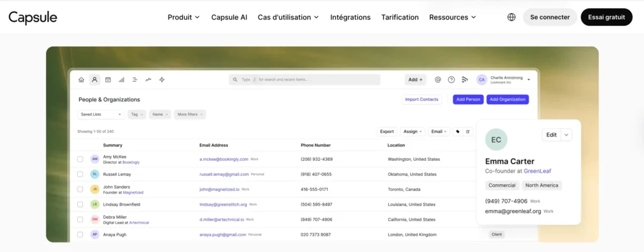Open the Tag filter dropdown
644x252 pixels.
(x=137, y=114)
